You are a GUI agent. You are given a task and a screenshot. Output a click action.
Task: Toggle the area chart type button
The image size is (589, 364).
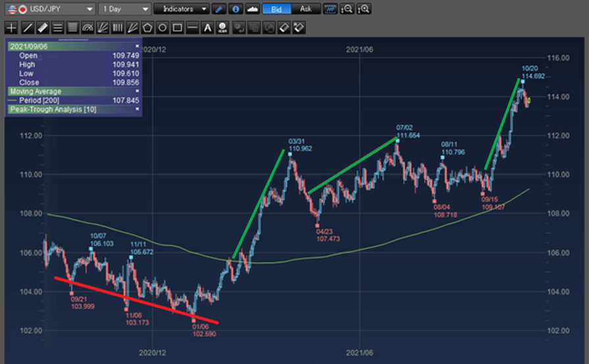(x=252, y=9)
